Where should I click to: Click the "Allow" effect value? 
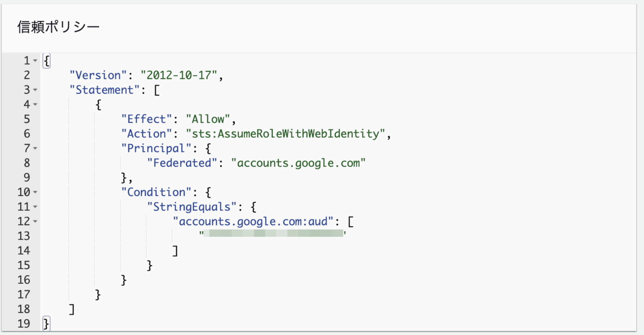208,119
